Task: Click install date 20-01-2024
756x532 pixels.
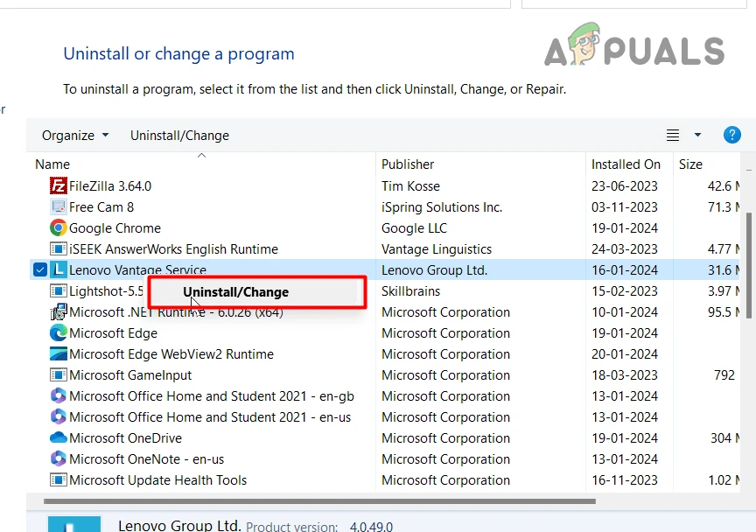Action: pyautogui.click(x=625, y=354)
